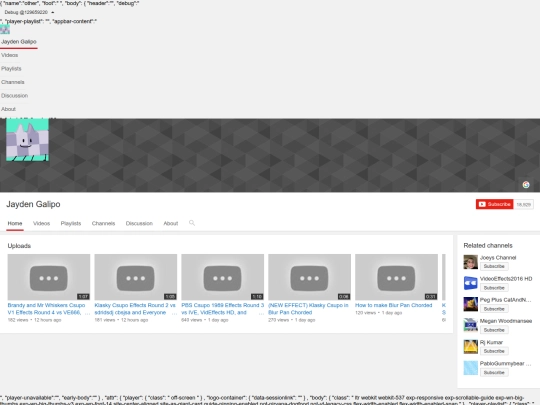Image resolution: width=540 pixels, height=405 pixels.
Task: Select the About tab below channel name
Action: (x=170, y=223)
